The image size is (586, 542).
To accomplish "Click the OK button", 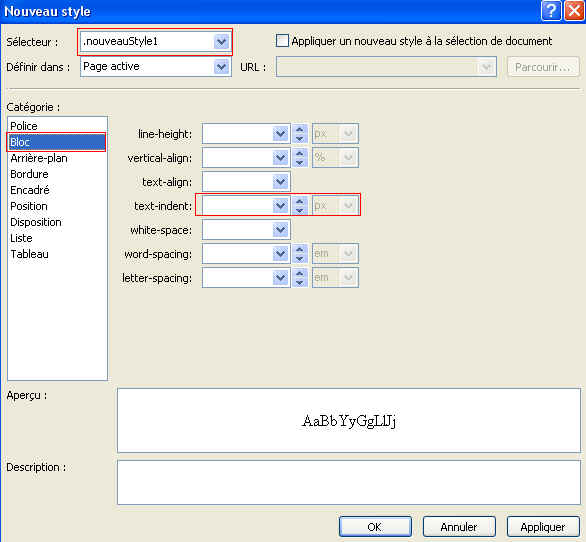I will [x=375, y=527].
